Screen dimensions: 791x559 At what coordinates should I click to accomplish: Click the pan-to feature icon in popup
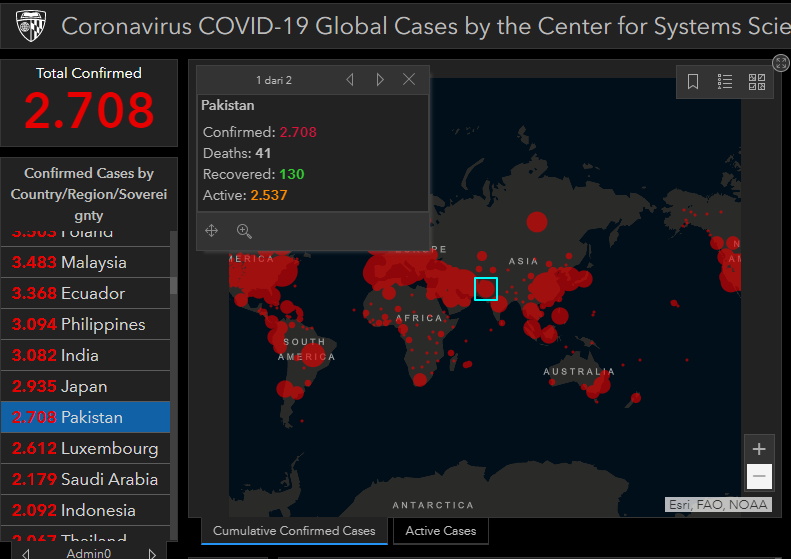pos(211,231)
